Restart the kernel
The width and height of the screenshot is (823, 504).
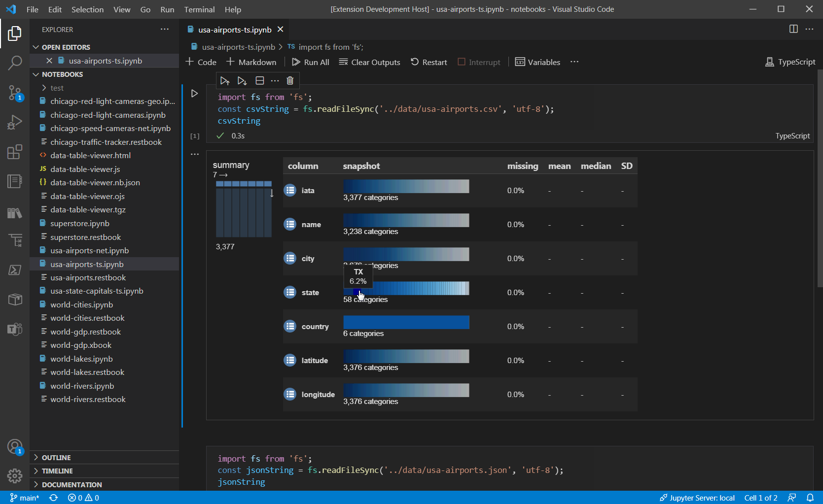[429, 62]
